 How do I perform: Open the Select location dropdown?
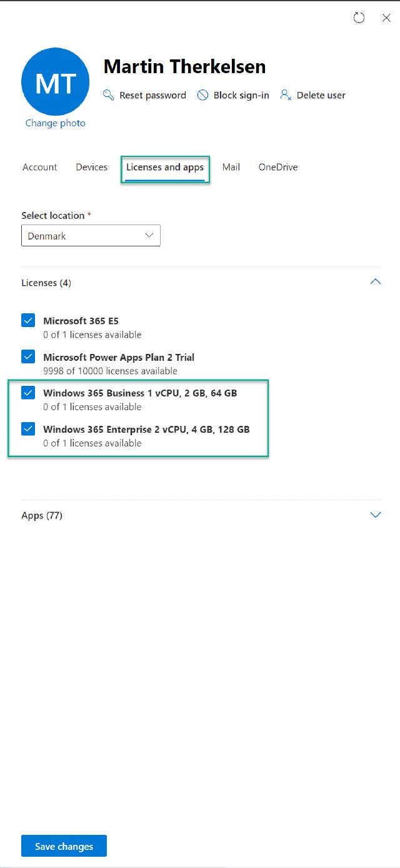(91, 236)
